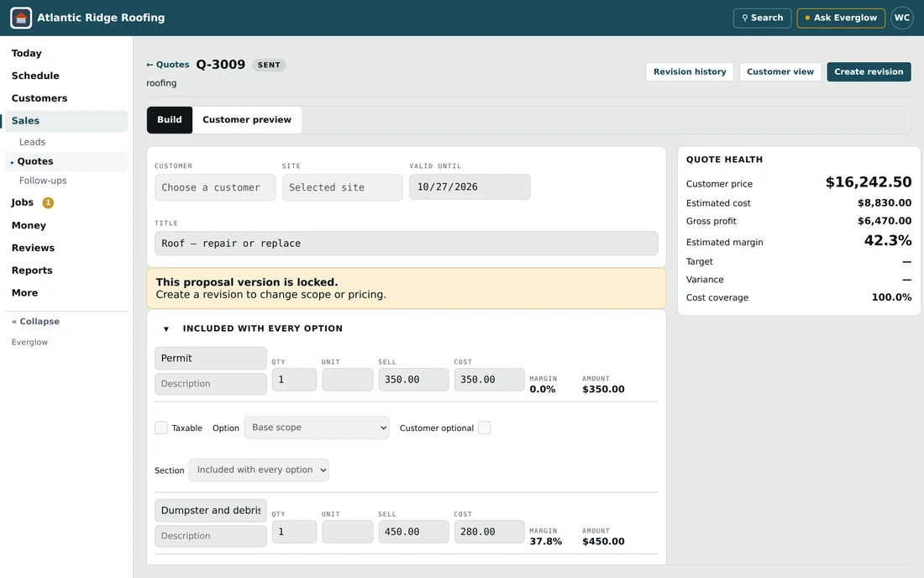Click the Everglow footer label
The height and width of the screenshot is (578, 924).
click(x=29, y=342)
